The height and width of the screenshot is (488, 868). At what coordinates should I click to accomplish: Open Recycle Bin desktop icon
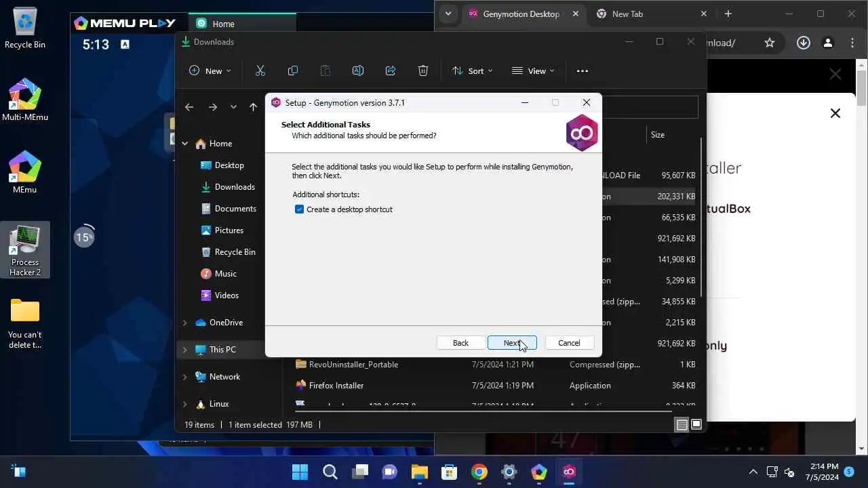pyautogui.click(x=25, y=28)
